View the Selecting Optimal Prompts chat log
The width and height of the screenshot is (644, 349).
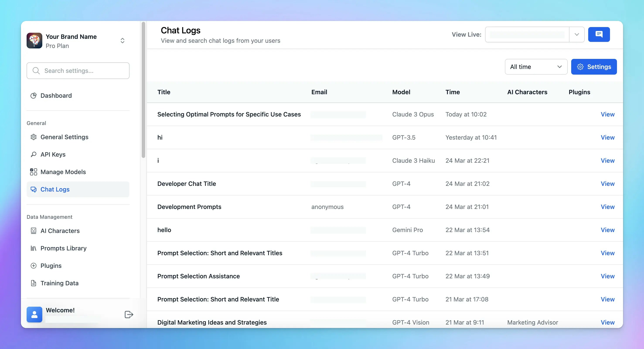(608, 114)
